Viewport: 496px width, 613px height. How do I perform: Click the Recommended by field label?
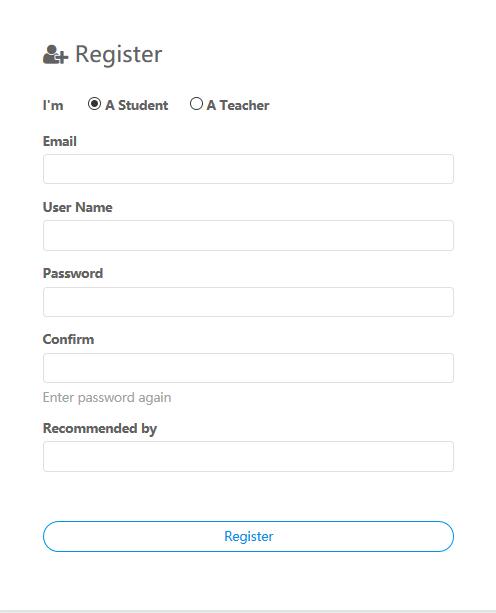tap(100, 428)
